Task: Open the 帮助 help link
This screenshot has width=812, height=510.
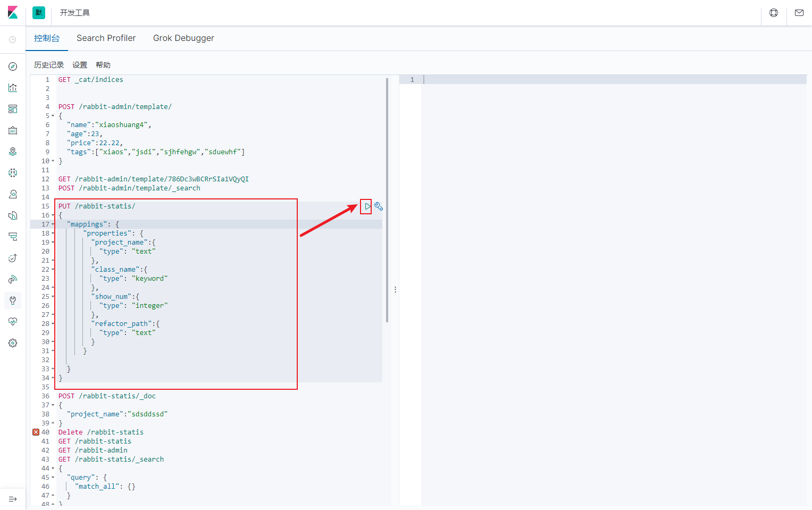Action: 103,64
